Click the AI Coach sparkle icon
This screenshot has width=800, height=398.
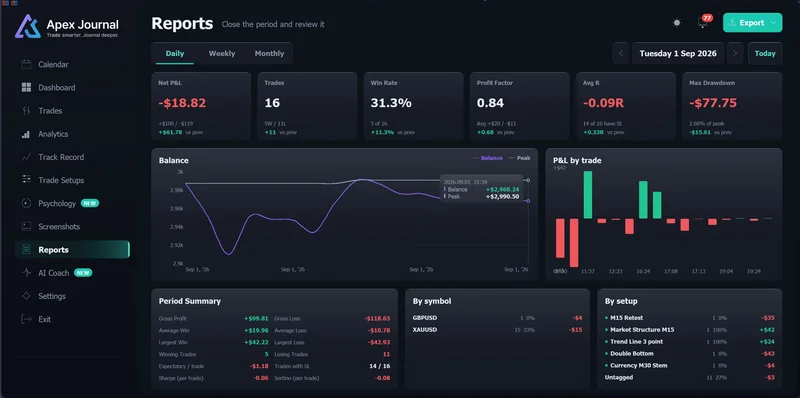point(27,273)
